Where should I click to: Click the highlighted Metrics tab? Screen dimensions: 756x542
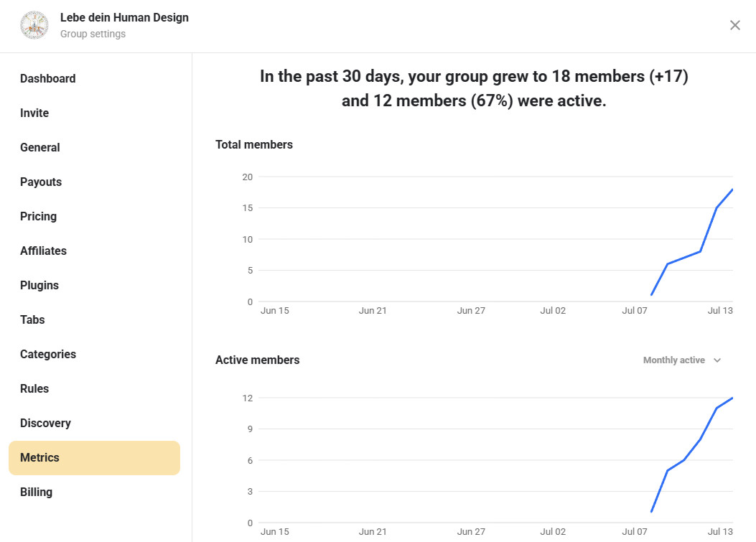[94, 458]
